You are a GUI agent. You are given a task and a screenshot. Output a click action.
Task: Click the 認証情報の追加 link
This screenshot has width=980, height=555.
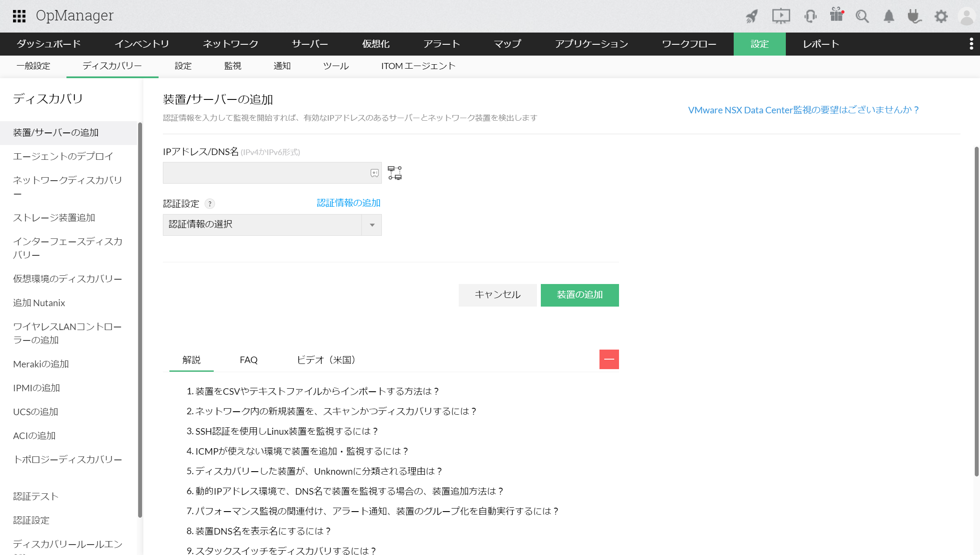point(348,203)
